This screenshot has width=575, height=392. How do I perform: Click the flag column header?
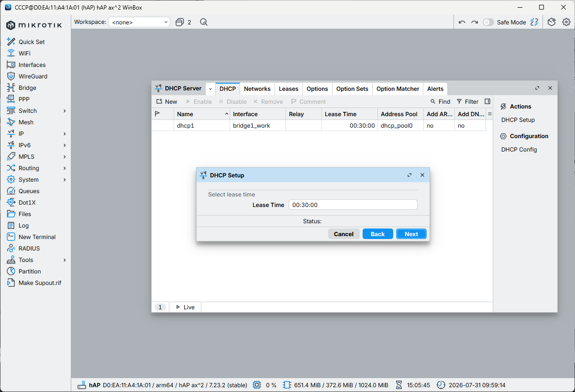163,114
